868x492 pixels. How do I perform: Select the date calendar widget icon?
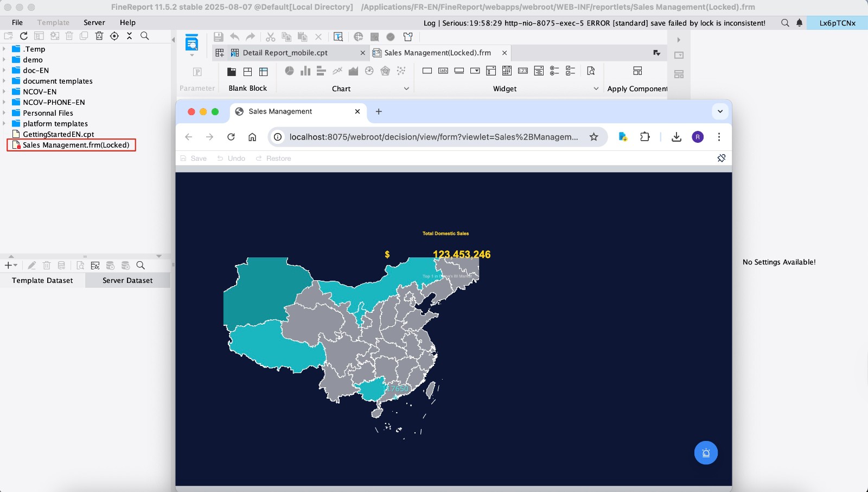click(507, 71)
